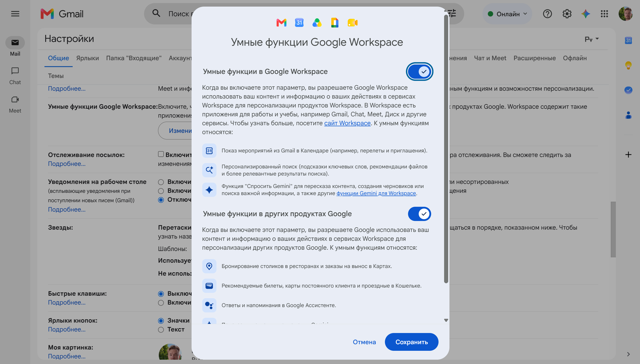Toggle smart features in other Google products
The height and width of the screenshot is (364, 640).
coord(419,214)
